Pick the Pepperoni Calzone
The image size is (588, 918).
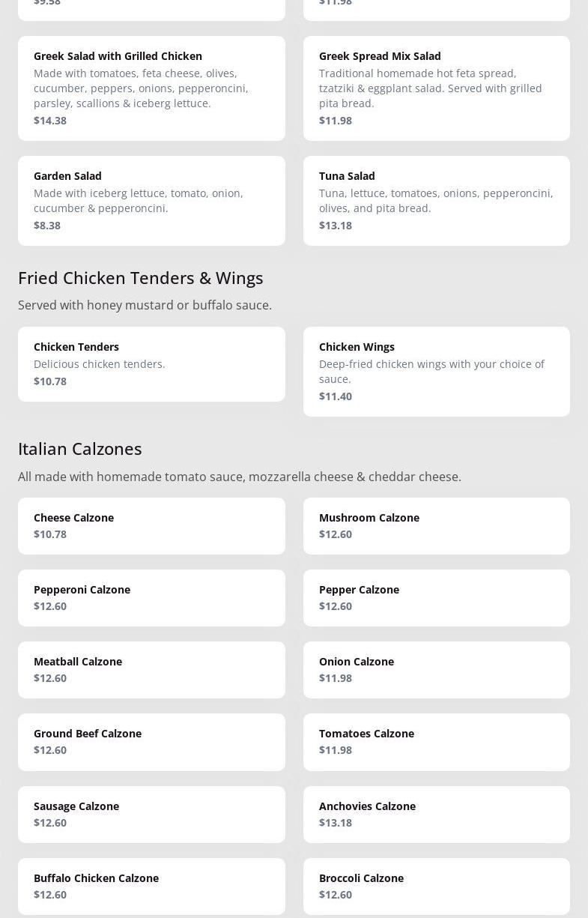151,598
